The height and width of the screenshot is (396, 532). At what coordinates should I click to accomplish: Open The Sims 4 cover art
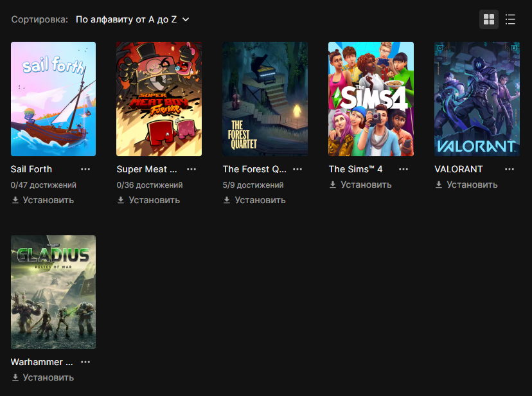[x=371, y=99]
